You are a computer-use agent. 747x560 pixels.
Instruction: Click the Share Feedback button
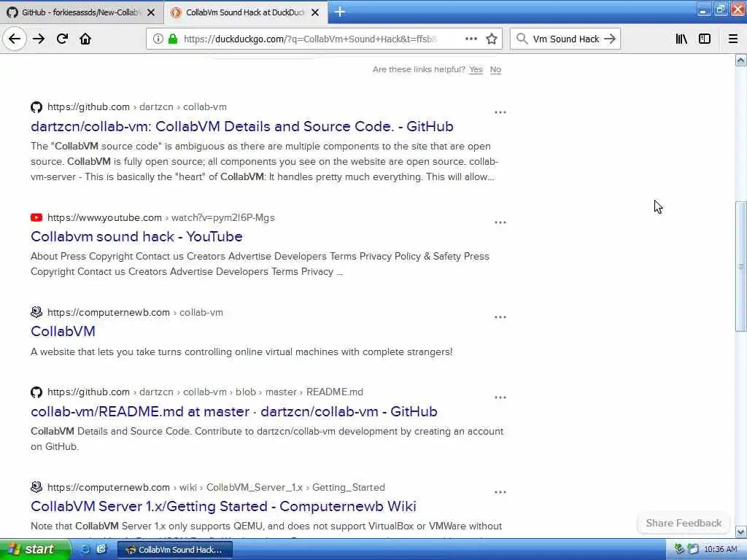pyautogui.click(x=684, y=523)
